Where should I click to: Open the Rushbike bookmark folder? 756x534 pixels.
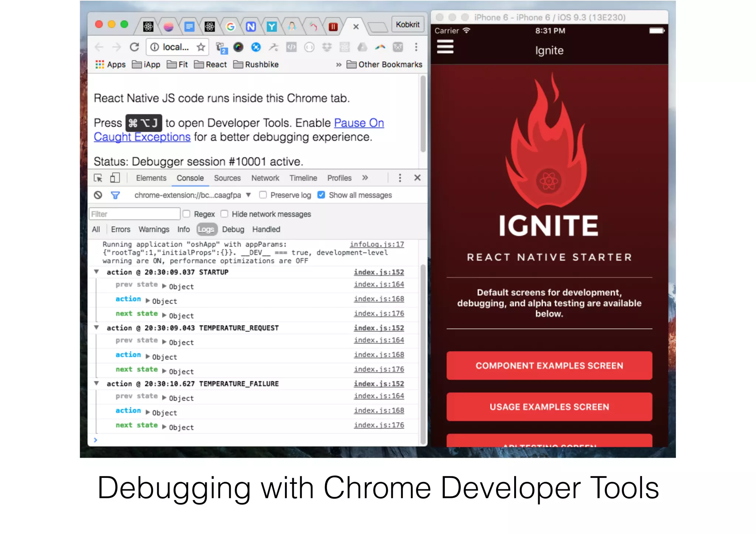tap(256, 65)
